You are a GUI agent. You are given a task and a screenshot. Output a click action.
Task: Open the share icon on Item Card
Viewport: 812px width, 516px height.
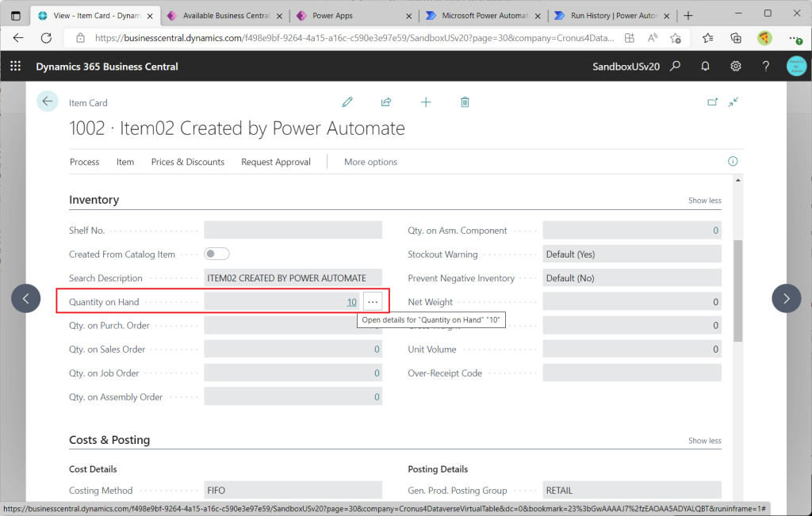tap(386, 102)
